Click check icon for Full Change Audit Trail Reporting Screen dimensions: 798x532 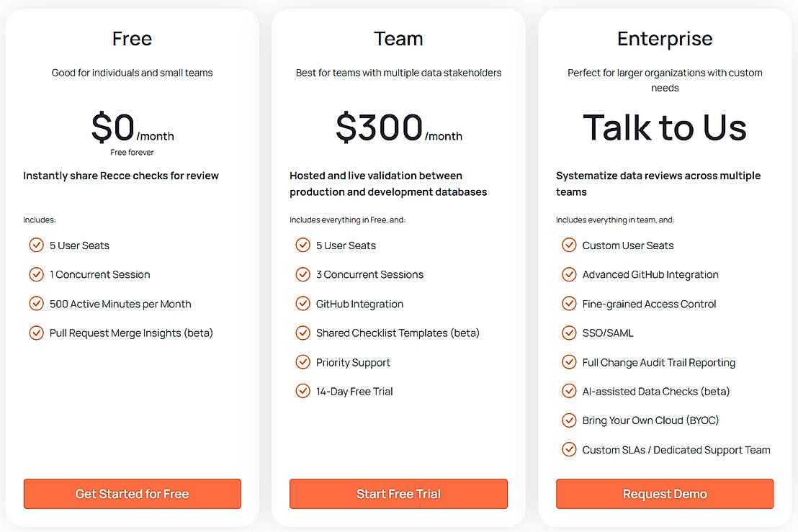pyautogui.click(x=569, y=362)
